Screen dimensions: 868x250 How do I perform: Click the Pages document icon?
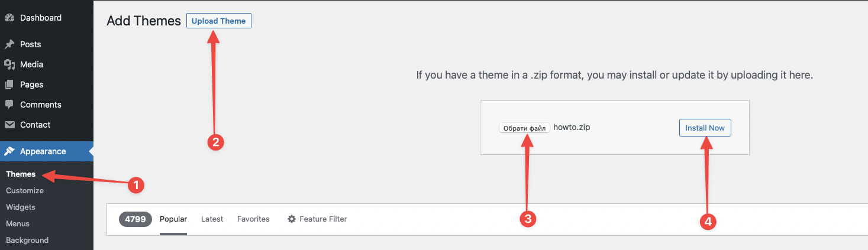(9, 85)
